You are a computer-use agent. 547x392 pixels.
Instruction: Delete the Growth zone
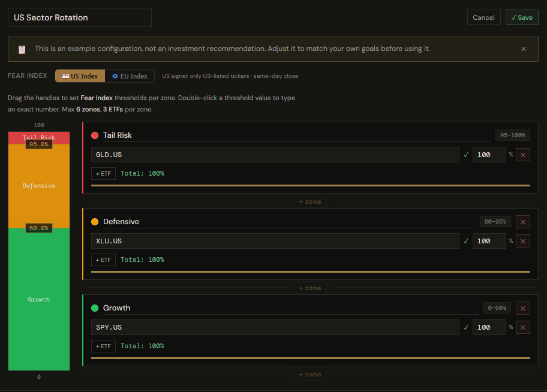pyautogui.click(x=523, y=308)
